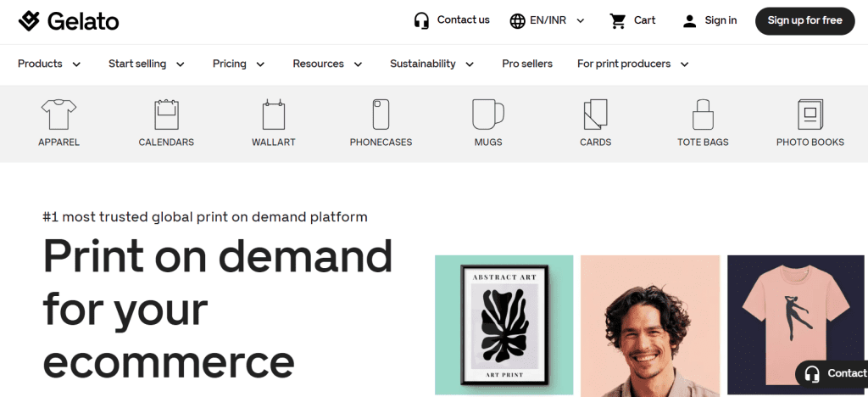The width and height of the screenshot is (868, 397).
Task: Select the Calendars icon
Action: click(x=166, y=114)
